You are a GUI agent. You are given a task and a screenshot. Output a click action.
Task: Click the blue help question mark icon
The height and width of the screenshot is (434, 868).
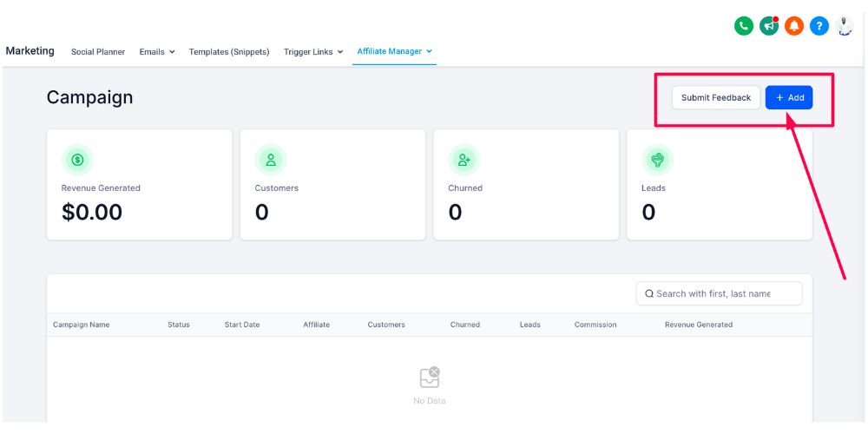coord(819,26)
